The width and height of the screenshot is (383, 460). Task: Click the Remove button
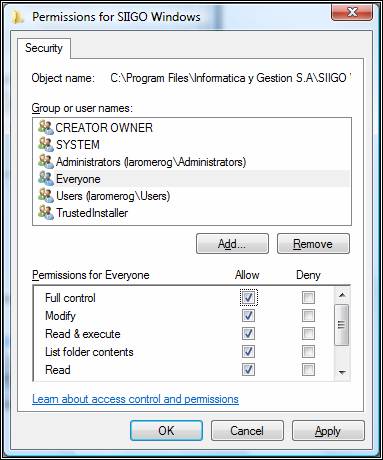(313, 244)
